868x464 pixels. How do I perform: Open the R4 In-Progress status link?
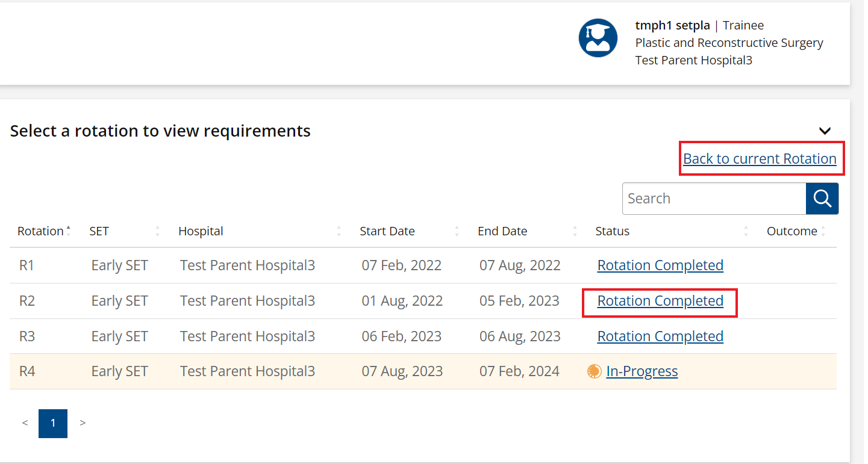642,371
